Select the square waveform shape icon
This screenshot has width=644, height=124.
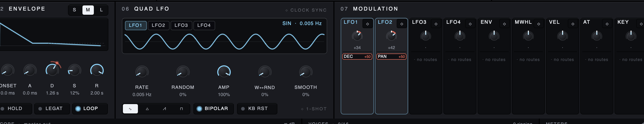181,109
